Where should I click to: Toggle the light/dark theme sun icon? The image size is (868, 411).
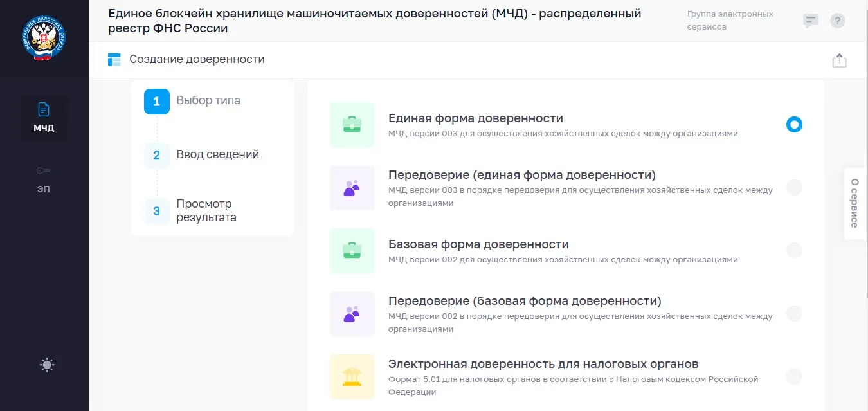click(47, 365)
